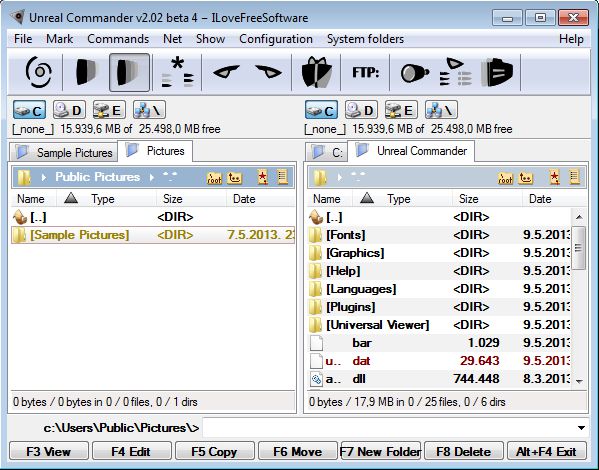
Task: Click the right panel path folder icon
Action: click(320, 177)
